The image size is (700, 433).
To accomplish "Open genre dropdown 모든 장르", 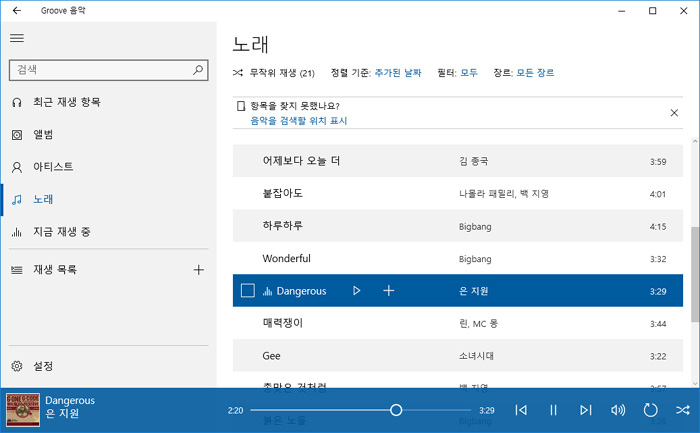I will (535, 73).
